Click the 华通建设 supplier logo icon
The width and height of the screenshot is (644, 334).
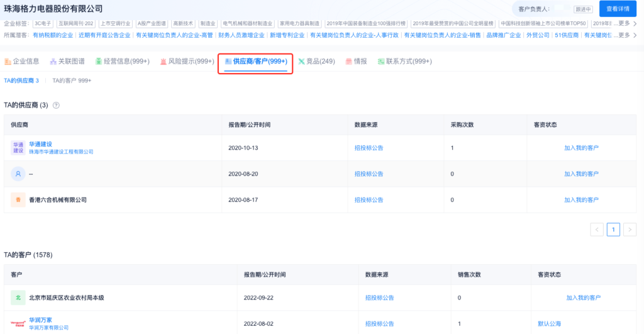(18, 148)
